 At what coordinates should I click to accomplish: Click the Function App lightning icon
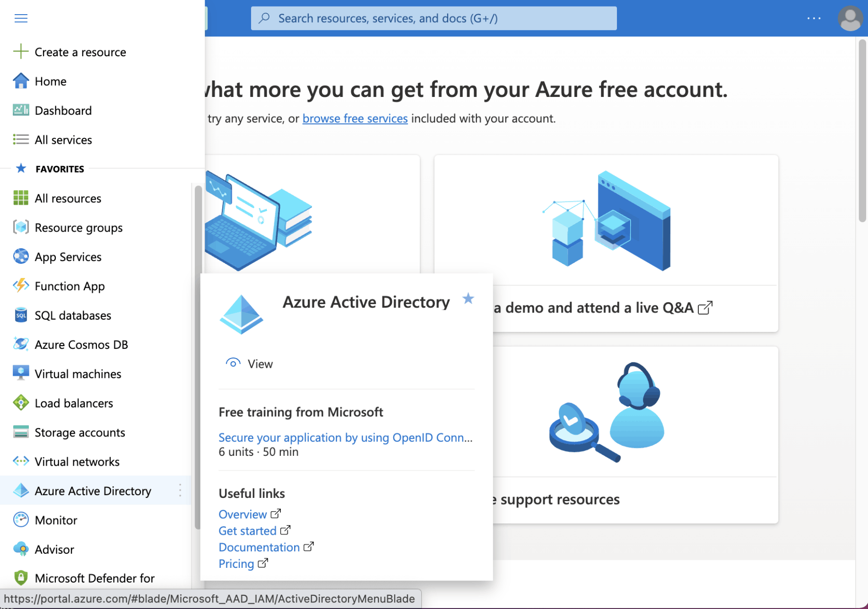21,286
